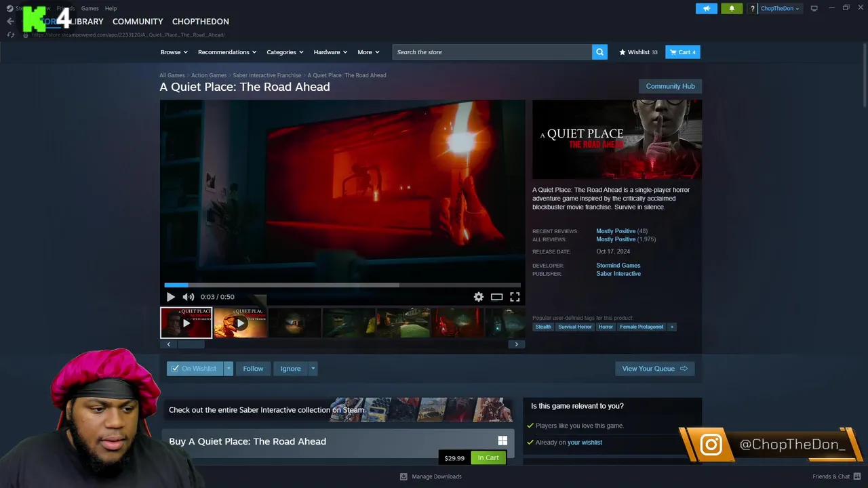Click Manage Downloads icon
The height and width of the screenshot is (488, 868).
403,476
